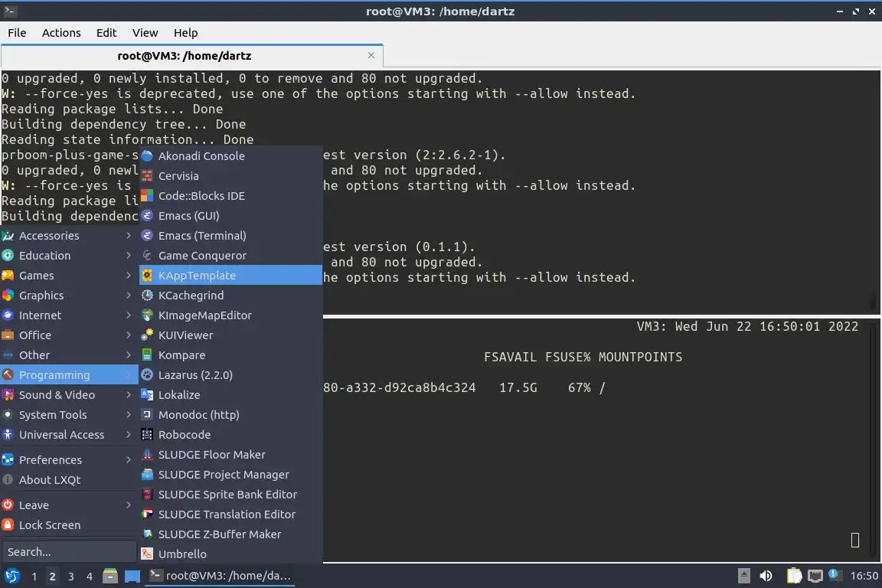Click the menu Search field
This screenshot has width=882, height=588.
[69, 552]
